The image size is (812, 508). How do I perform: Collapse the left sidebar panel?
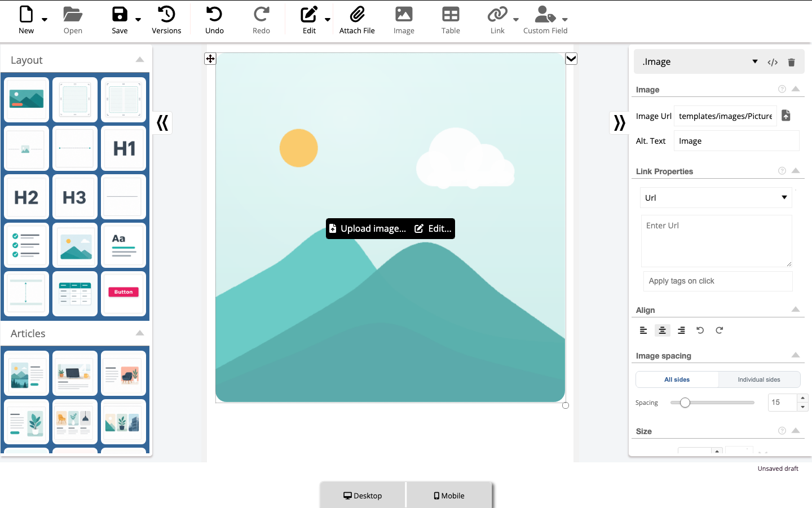162,123
